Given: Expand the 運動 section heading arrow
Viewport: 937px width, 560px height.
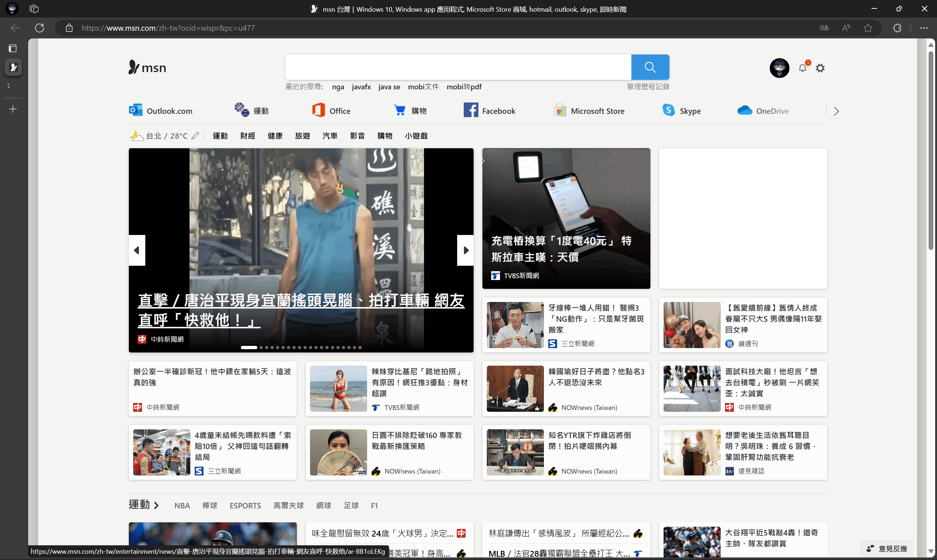Looking at the screenshot, I should (156, 505).
